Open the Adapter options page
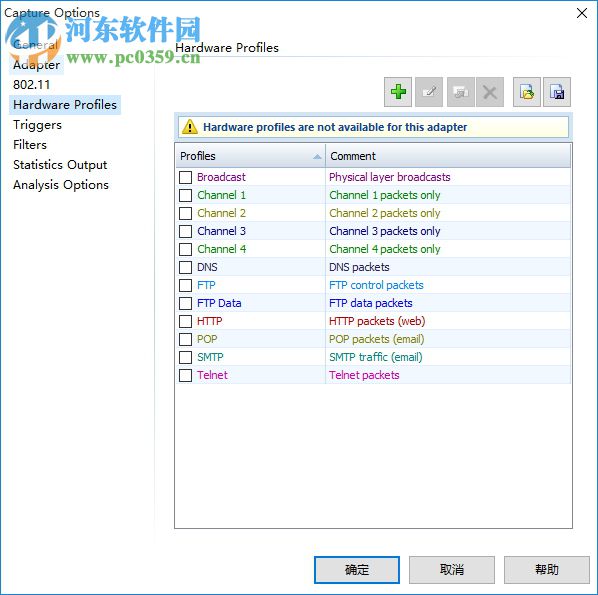The height and width of the screenshot is (595, 598). (x=37, y=65)
